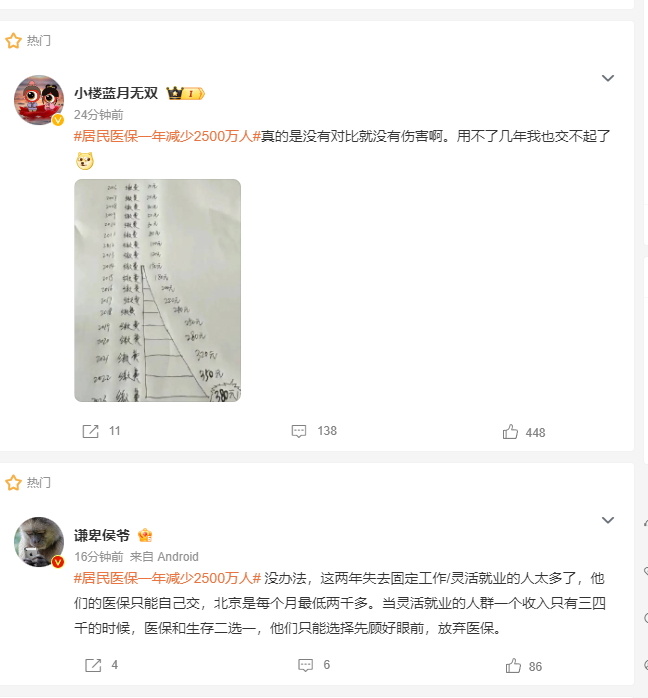
Task: Enlarge the handwritten fee chart image
Action: click(158, 290)
